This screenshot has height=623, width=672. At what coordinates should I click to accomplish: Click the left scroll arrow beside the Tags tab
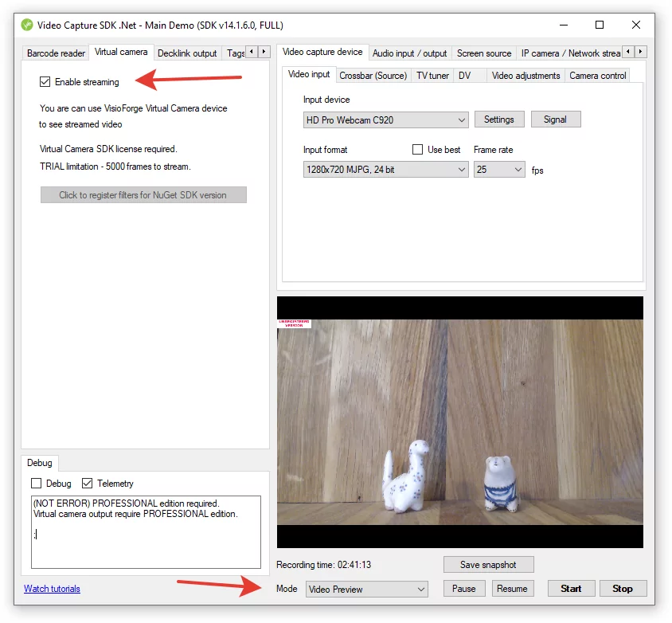coord(252,52)
